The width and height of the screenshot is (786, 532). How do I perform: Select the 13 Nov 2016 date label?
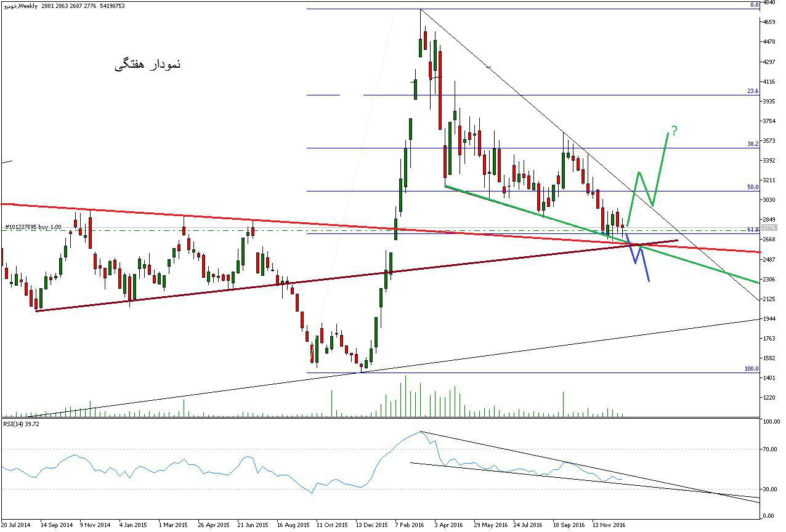(609, 525)
